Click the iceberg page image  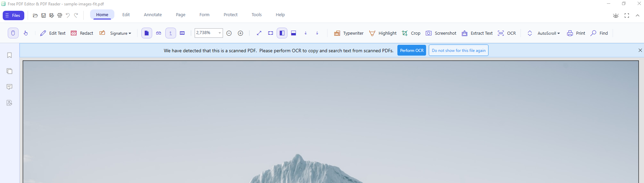tap(331, 122)
